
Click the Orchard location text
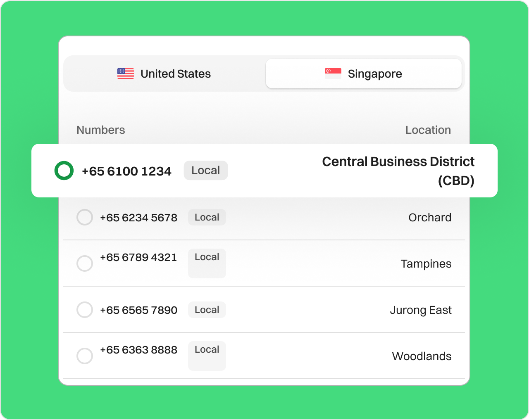(430, 218)
